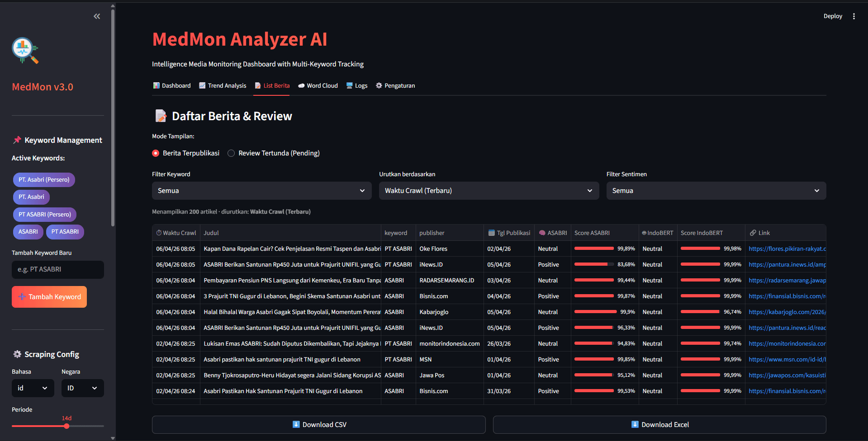
Task: Open the radarsemarang.jawapos link
Action: pos(787,280)
